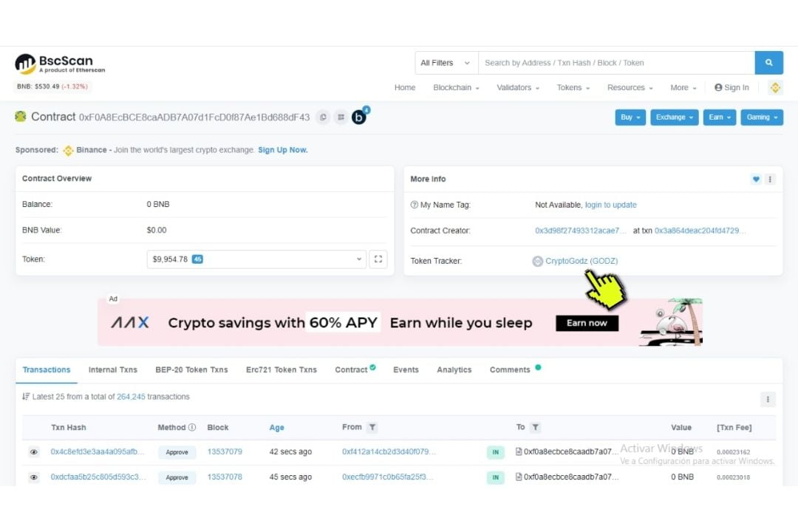Open transactions table options three-dot button

click(x=768, y=399)
